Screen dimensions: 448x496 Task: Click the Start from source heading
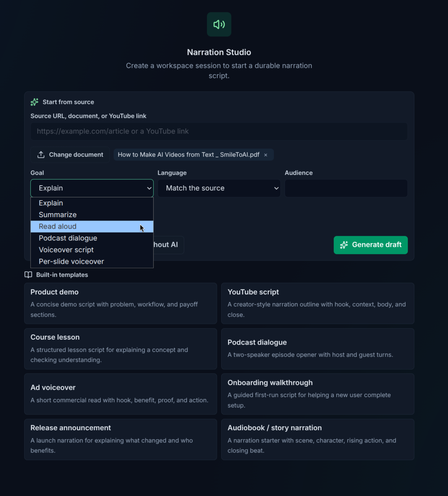tap(68, 102)
